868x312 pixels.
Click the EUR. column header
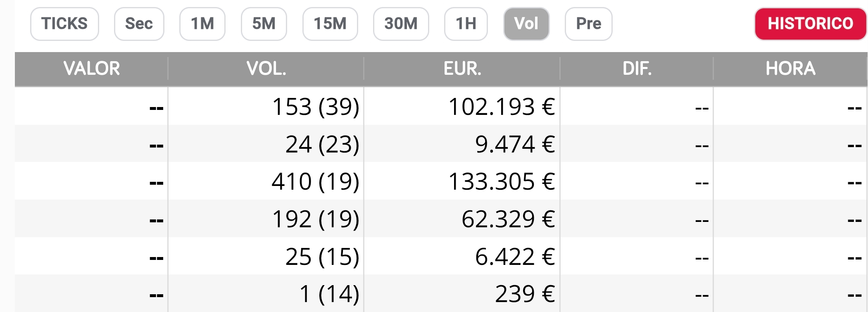pyautogui.click(x=462, y=69)
